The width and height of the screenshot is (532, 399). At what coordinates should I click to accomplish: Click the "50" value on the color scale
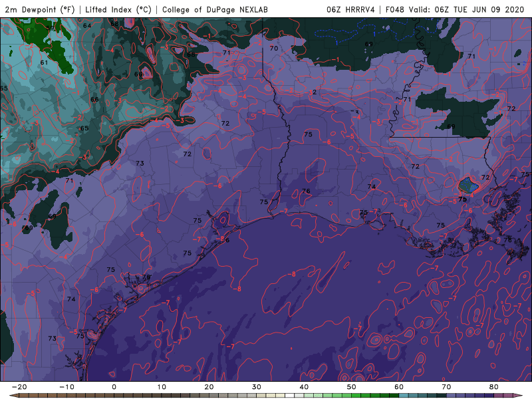352,387
